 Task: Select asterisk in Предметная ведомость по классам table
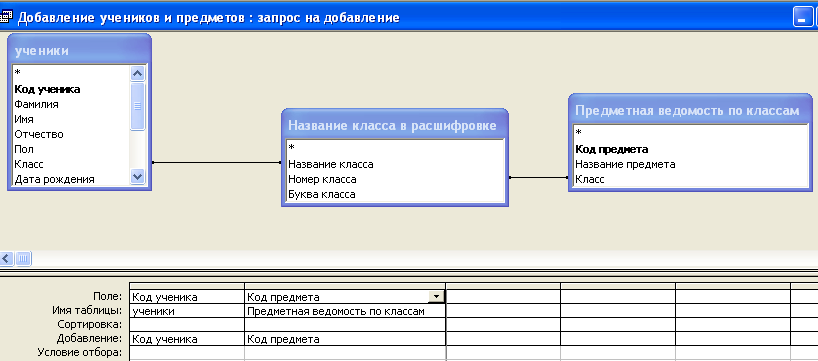click(579, 133)
